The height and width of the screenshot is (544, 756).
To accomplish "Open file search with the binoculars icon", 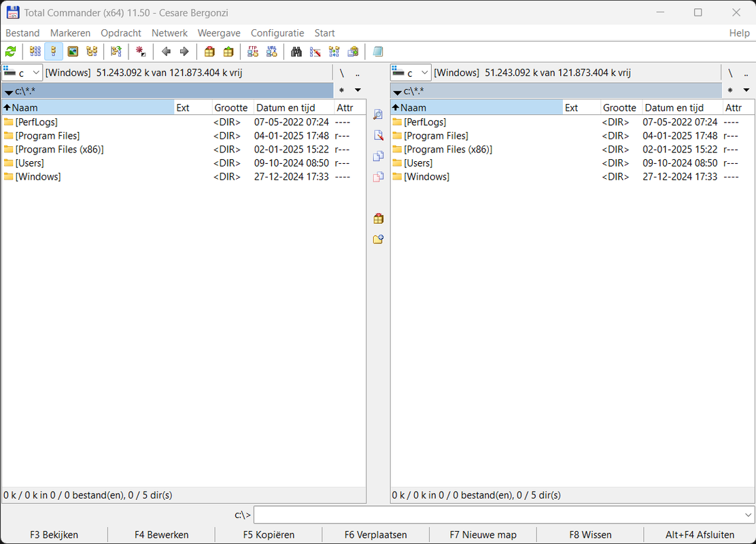I will point(296,52).
